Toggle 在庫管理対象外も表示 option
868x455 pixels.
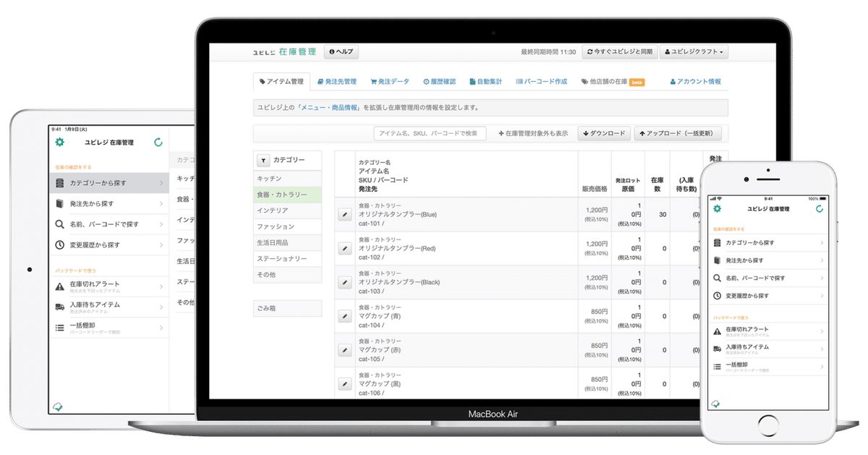tap(533, 134)
